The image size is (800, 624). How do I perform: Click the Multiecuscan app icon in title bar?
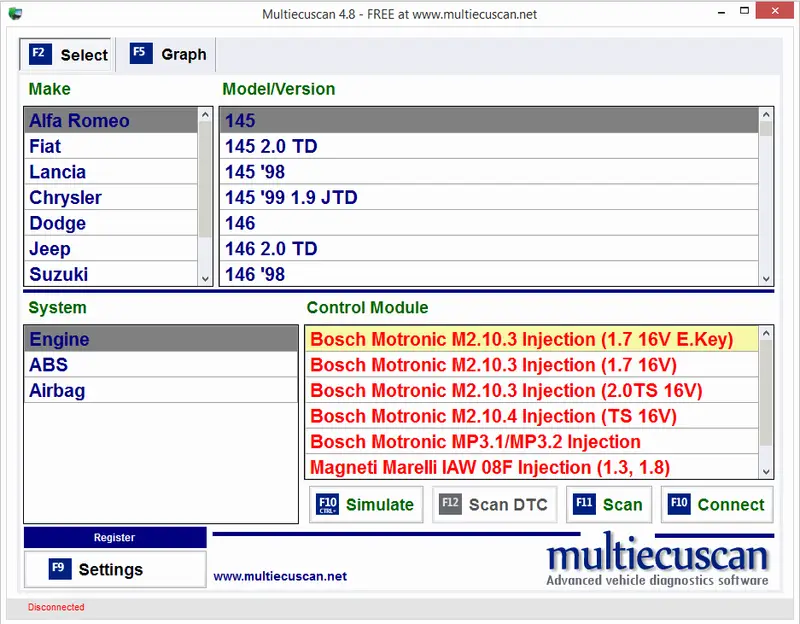[x=15, y=13]
